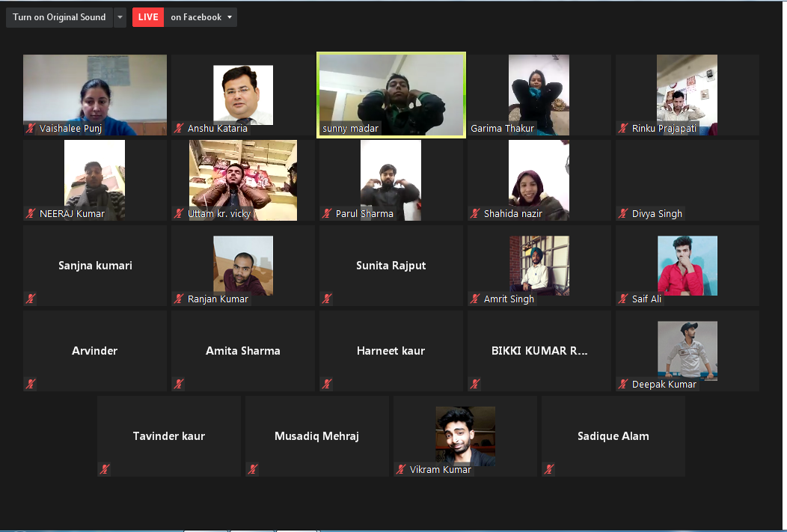Click the Arvinder name text

[x=95, y=351]
